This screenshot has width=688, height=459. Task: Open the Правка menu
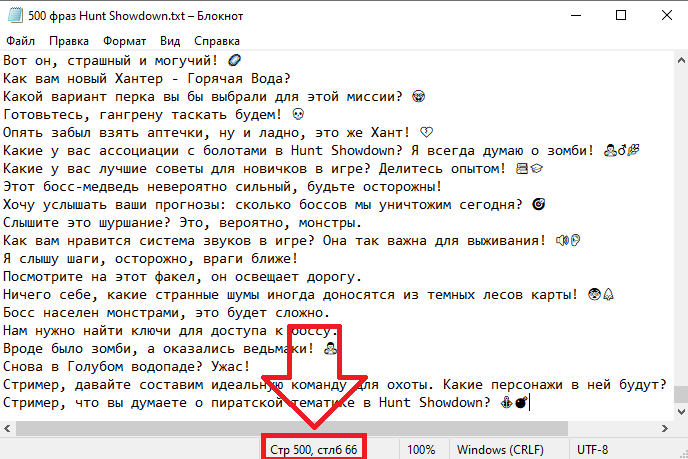68,42
